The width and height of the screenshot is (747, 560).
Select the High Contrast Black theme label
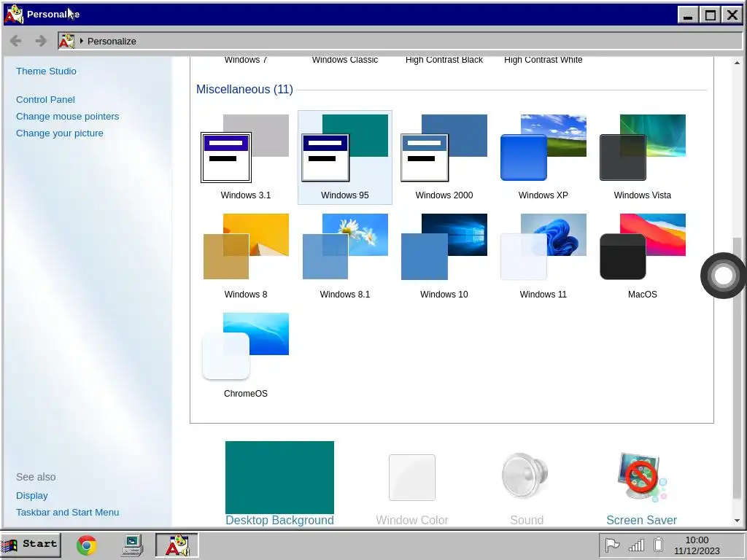pyautogui.click(x=444, y=60)
